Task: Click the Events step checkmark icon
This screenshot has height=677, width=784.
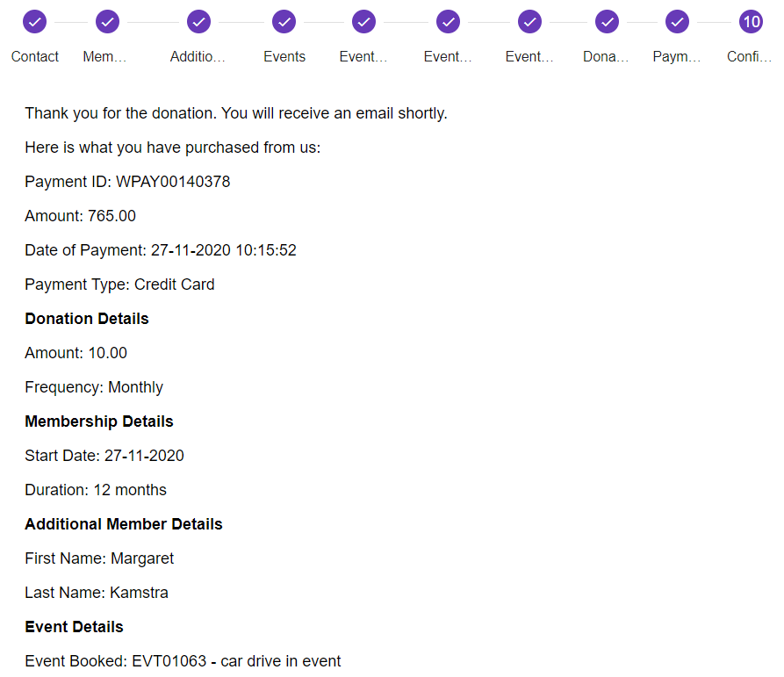Action: (284, 21)
